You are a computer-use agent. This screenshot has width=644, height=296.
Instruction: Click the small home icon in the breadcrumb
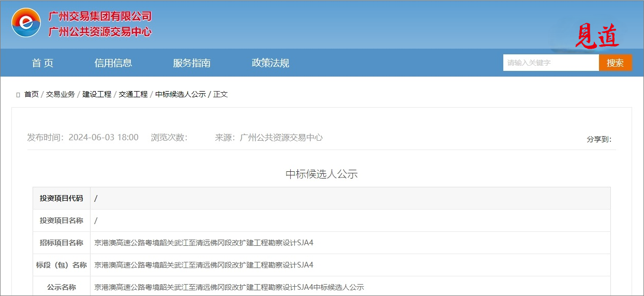tap(18, 95)
